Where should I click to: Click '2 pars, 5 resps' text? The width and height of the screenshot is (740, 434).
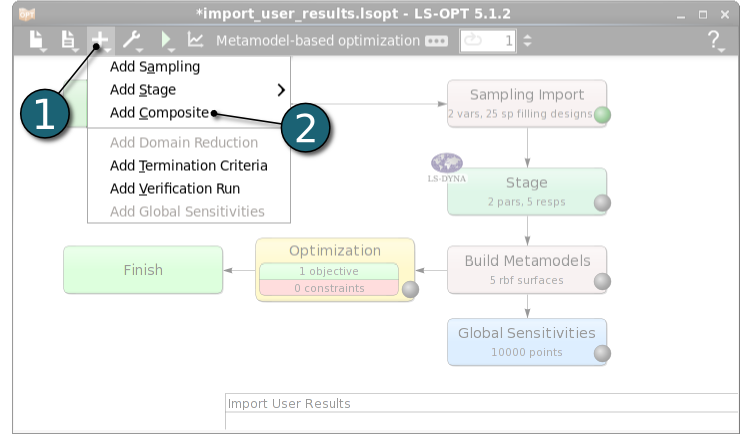[x=527, y=202]
